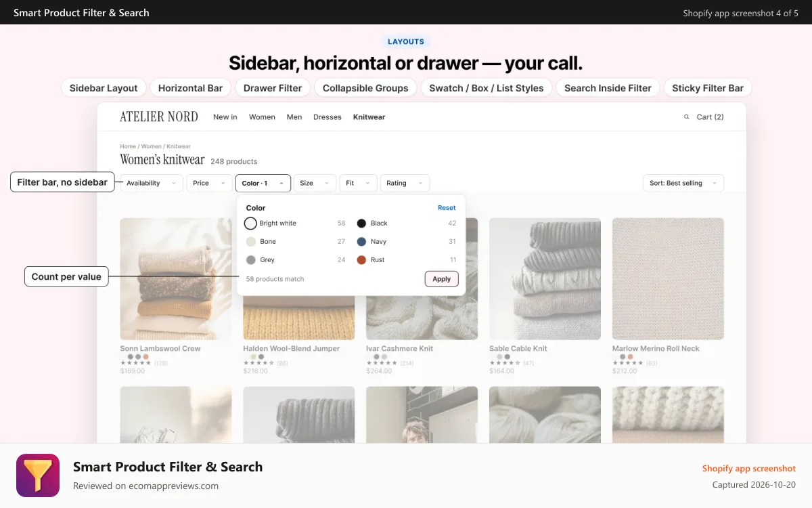Select the Navy color swatch
Image resolution: width=812 pixels, height=508 pixels.
pos(361,242)
